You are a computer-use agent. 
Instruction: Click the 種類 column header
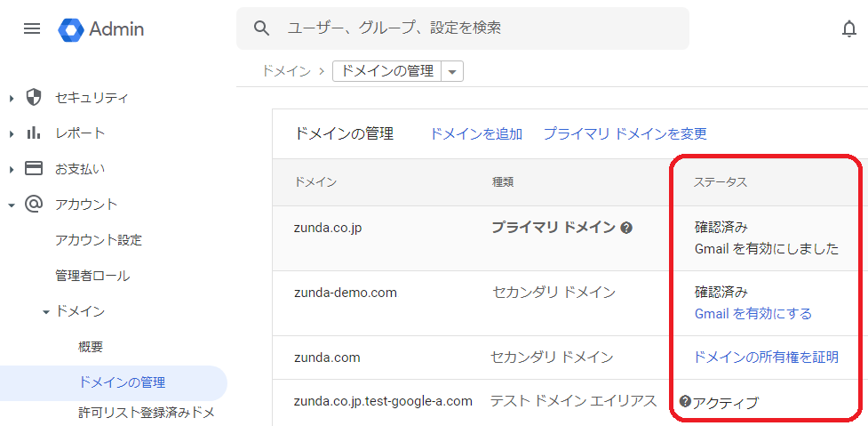pyautogui.click(x=503, y=182)
